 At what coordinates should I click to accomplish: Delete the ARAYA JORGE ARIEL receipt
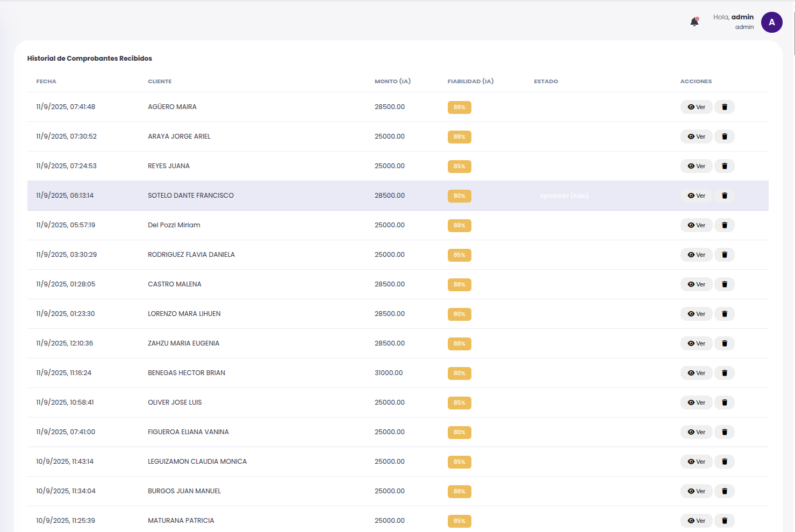click(x=724, y=136)
